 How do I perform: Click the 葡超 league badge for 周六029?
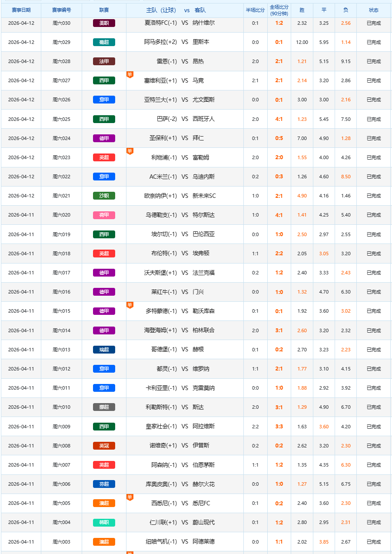click(104, 42)
